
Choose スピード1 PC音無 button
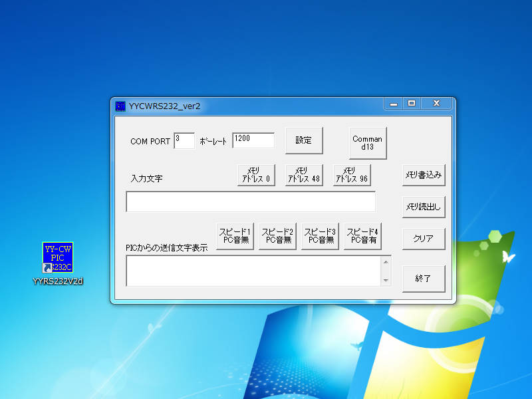coord(235,236)
